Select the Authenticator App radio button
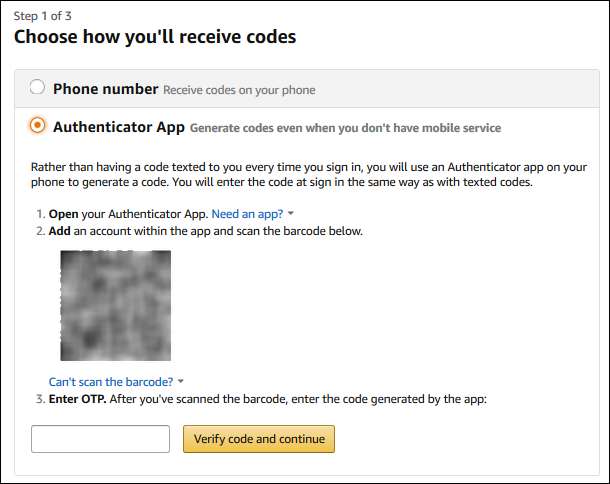This screenshot has width=610, height=484. (x=38, y=126)
